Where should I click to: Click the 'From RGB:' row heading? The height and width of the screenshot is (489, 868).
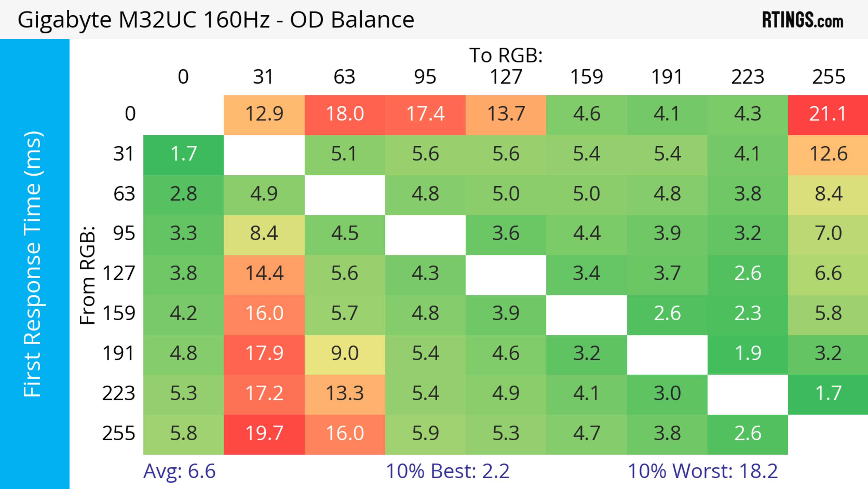[x=88, y=275]
